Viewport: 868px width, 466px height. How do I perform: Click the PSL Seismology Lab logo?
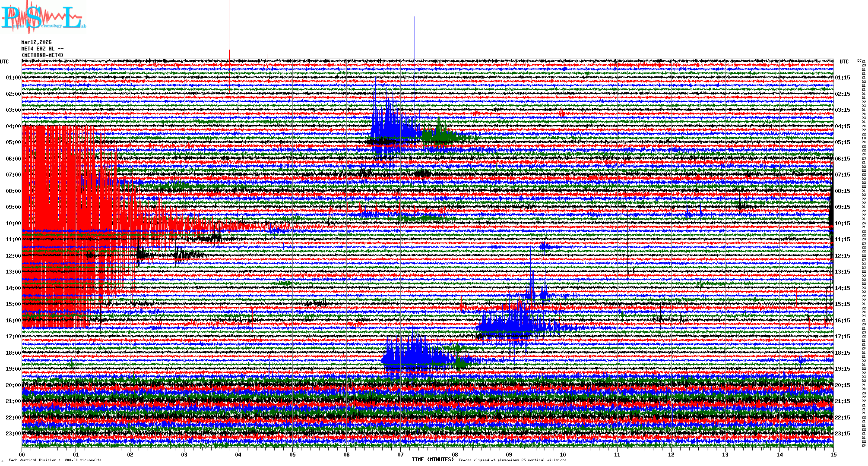(43, 17)
